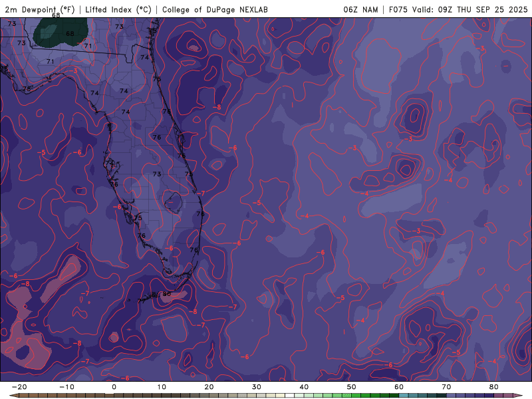The width and height of the screenshot is (532, 399).
Task: Click the "80" label on the color scale
Action: (x=494, y=387)
